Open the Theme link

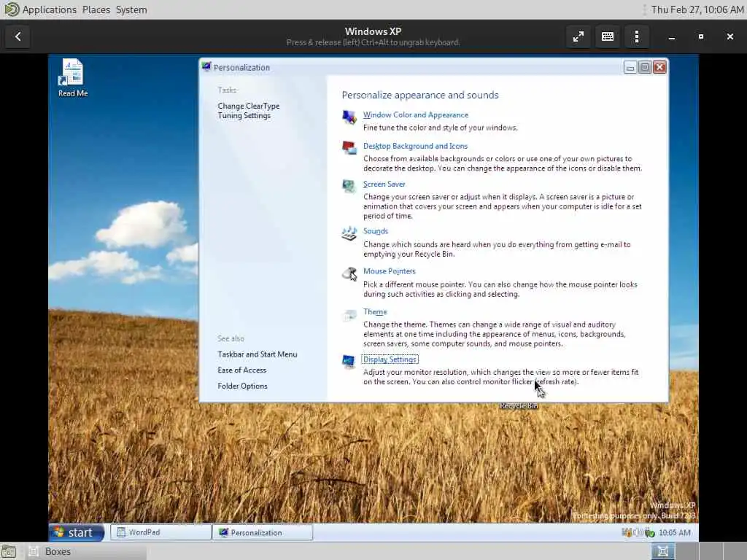[x=375, y=312]
